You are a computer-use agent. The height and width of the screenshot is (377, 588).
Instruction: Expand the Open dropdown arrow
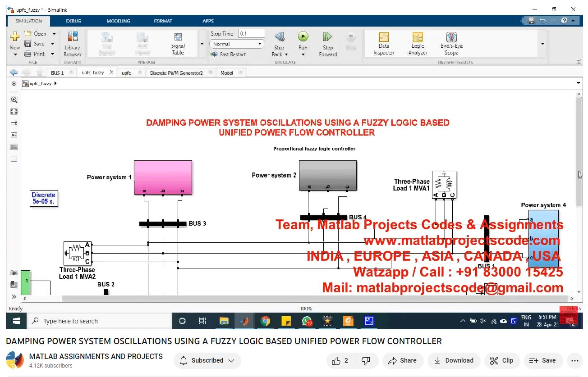coord(54,34)
